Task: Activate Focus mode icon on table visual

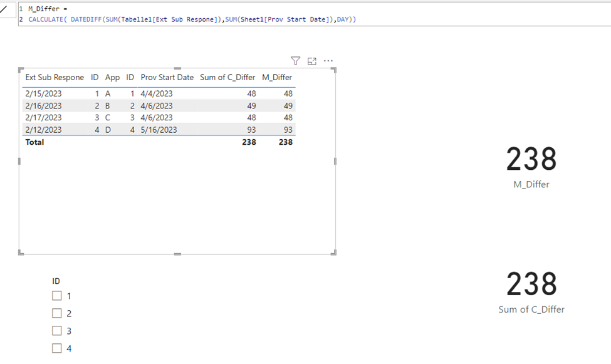Action: tap(311, 61)
